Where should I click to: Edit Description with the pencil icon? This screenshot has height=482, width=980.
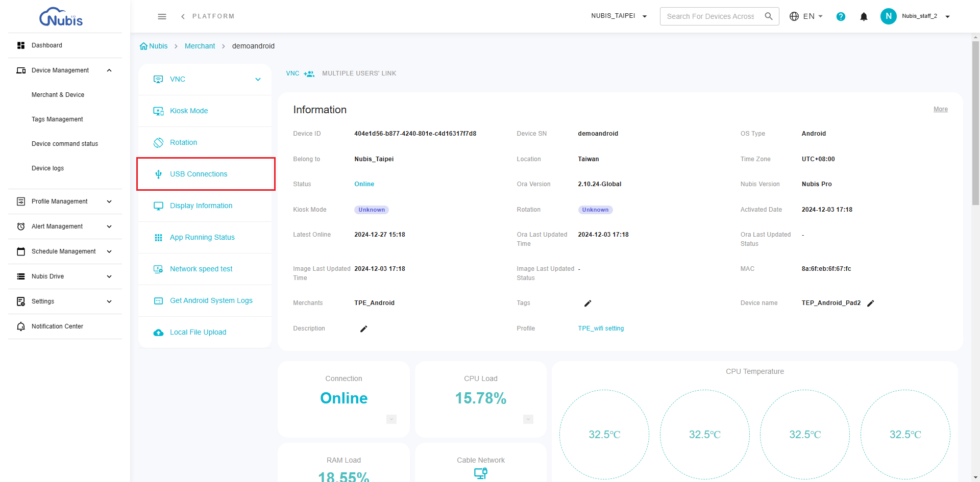(x=363, y=329)
